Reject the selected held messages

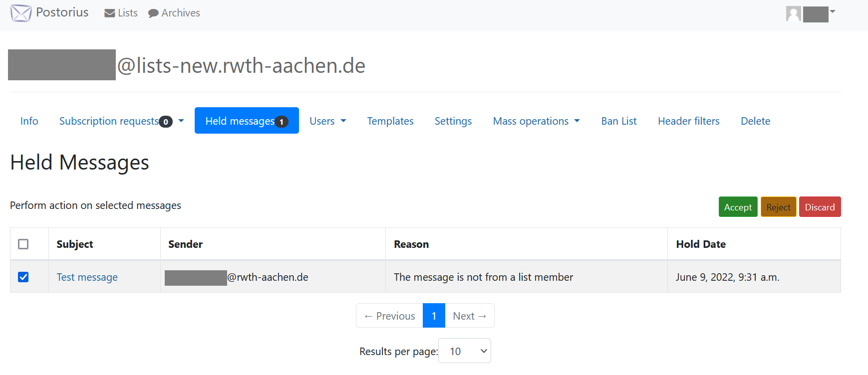tap(778, 207)
